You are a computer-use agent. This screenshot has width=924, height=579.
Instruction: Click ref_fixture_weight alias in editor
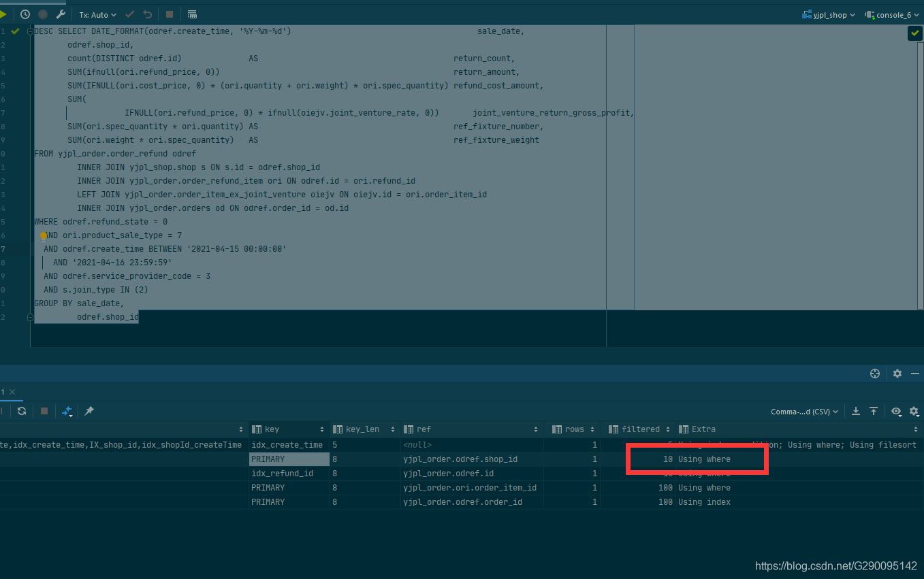click(x=496, y=140)
